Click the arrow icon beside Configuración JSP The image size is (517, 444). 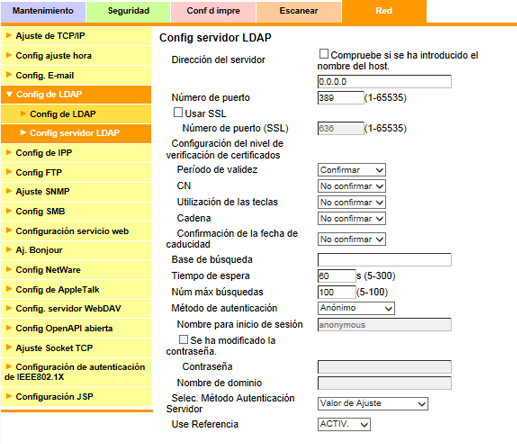(x=9, y=396)
